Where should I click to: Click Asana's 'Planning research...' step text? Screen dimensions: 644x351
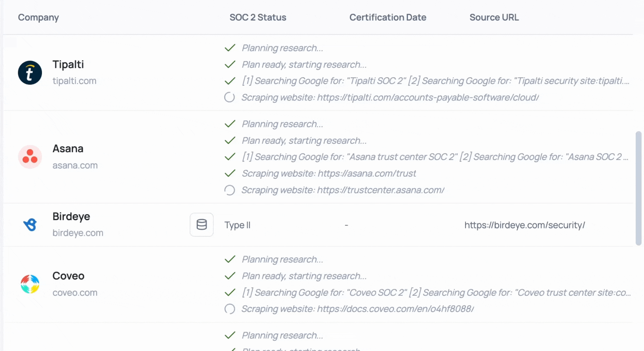[283, 124]
